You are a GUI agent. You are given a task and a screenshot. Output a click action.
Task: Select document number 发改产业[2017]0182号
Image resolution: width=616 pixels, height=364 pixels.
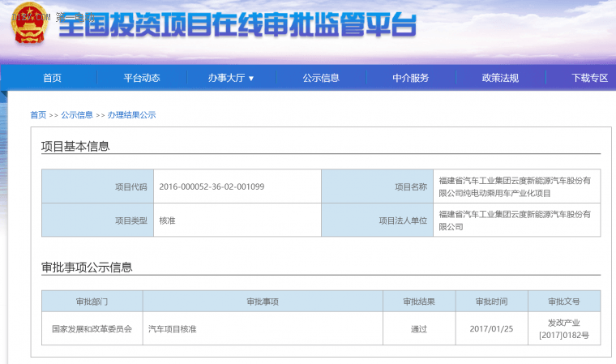point(564,329)
